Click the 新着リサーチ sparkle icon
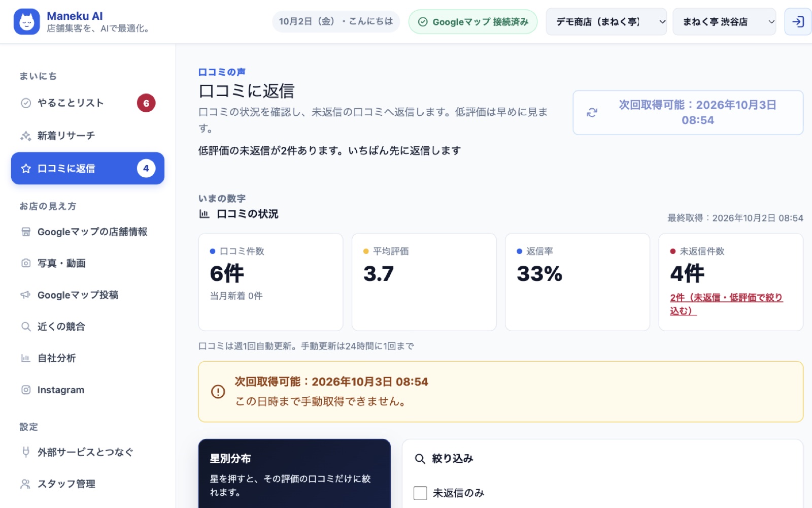Screen dimensions: 812x508 26,136
